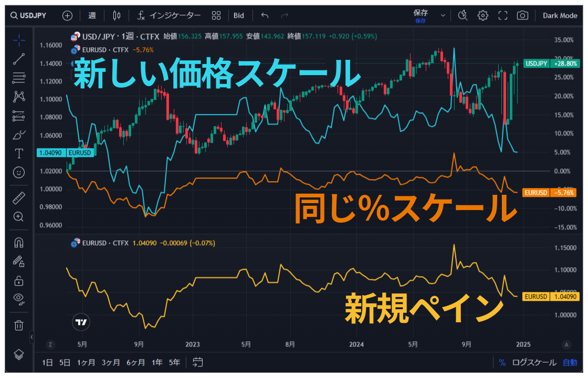The width and height of the screenshot is (588, 378).
Task: Set range to 1ヶ月
Action: [x=86, y=362]
